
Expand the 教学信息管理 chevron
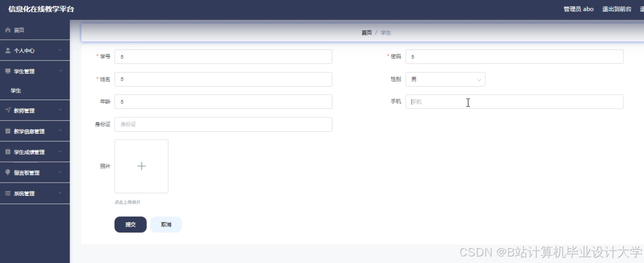61,131
